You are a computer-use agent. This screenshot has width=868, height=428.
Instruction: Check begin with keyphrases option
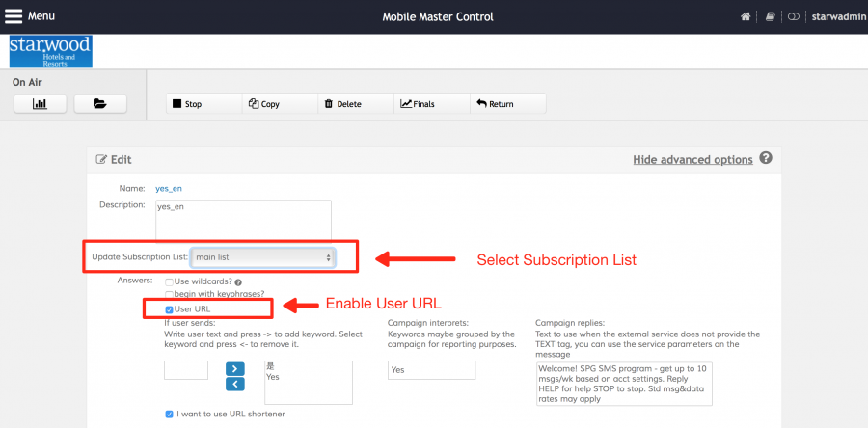(170, 295)
